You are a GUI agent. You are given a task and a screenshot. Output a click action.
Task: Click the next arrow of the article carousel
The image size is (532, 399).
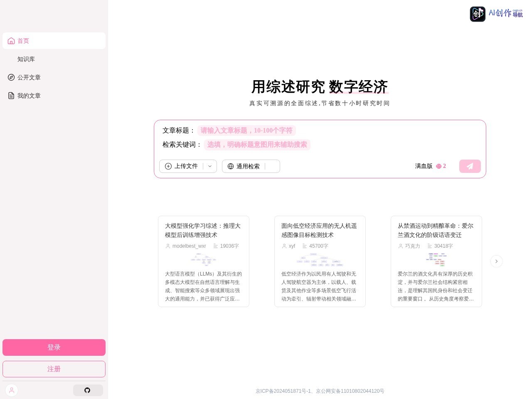click(x=496, y=261)
